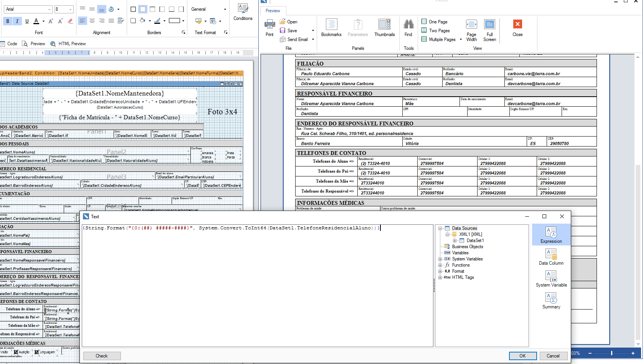
Task: Confirm Text dialog with OK
Action: click(x=523, y=356)
